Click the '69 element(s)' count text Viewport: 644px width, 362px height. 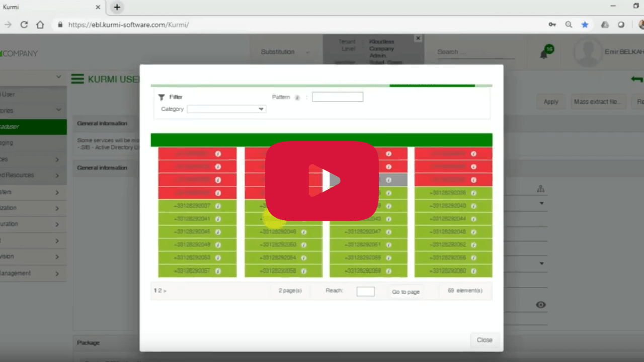point(465,290)
